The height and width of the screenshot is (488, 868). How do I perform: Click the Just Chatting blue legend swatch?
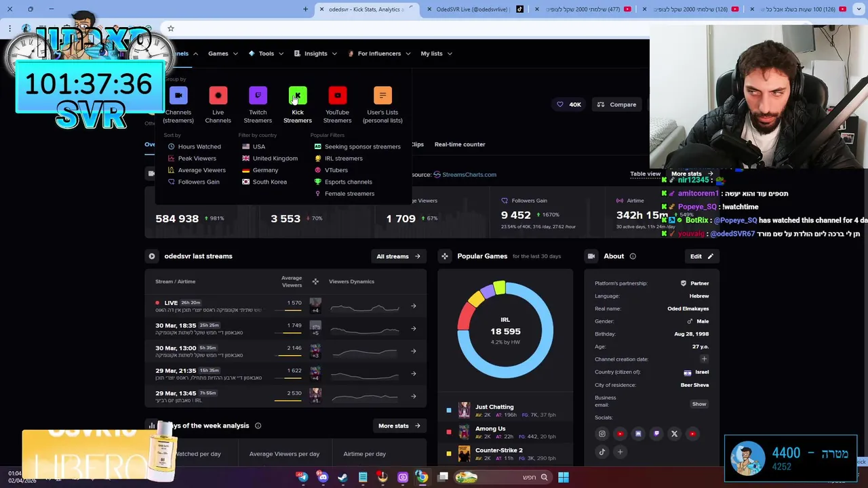pyautogui.click(x=449, y=410)
